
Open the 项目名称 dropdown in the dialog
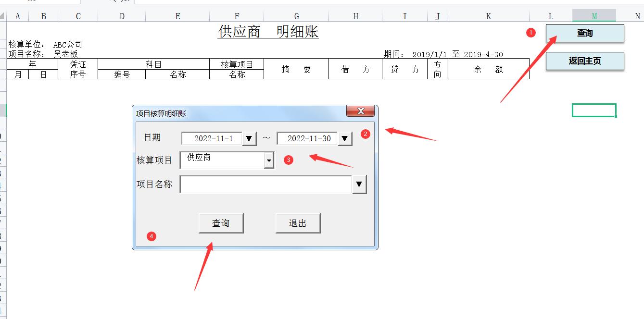(x=359, y=184)
